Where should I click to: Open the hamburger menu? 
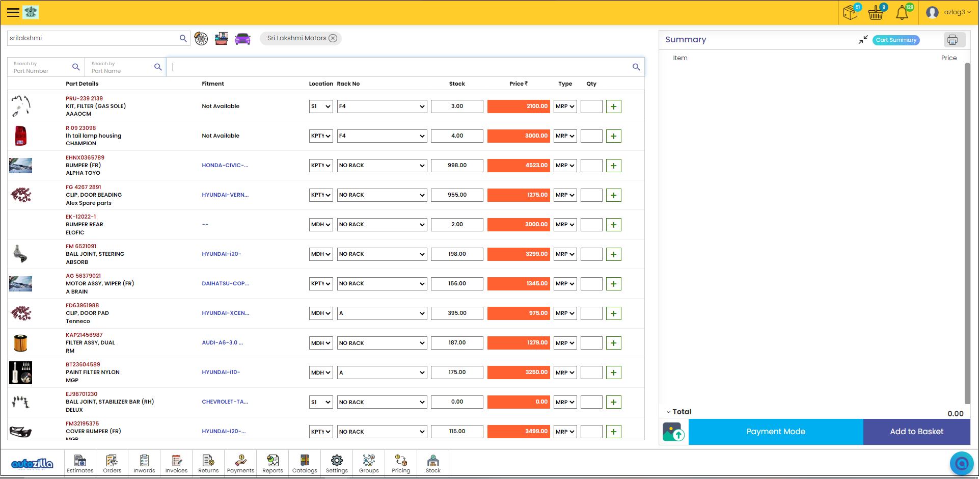pyautogui.click(x=13, y=12)
